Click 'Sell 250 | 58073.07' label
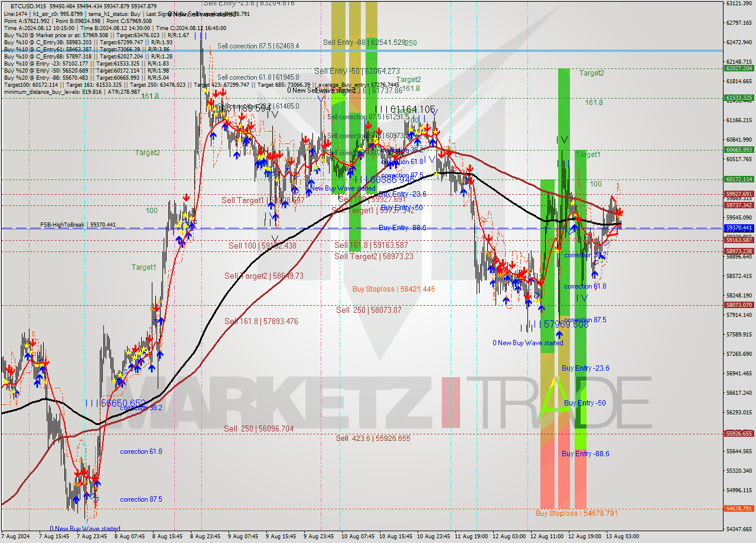 (x=369, y=310)
